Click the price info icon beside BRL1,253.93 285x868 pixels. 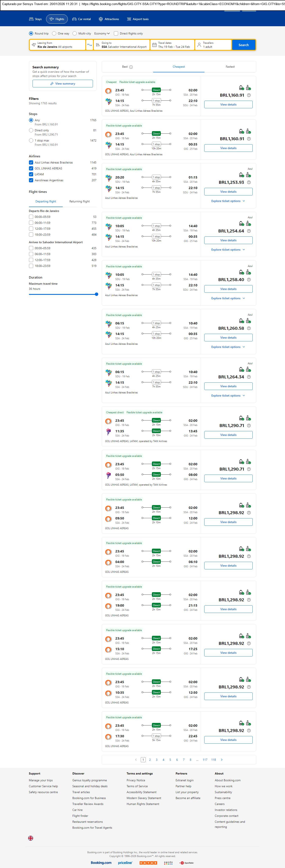click(249, 182)
